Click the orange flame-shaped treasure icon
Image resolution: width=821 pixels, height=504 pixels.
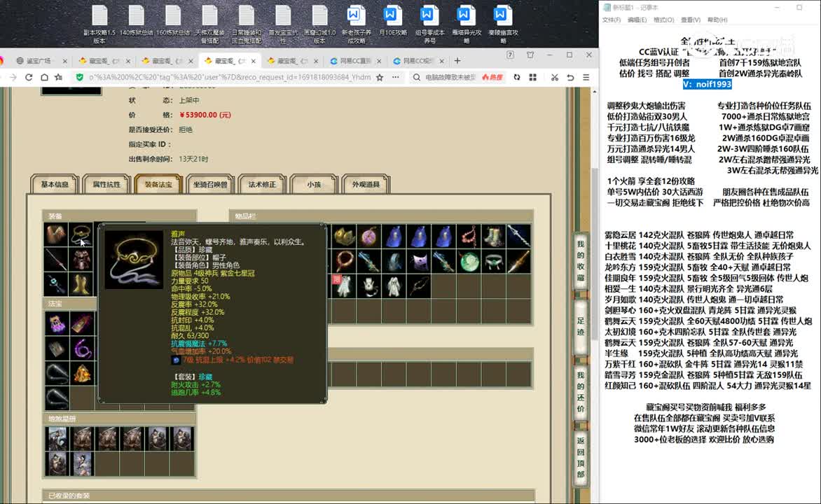click(82, 374)
